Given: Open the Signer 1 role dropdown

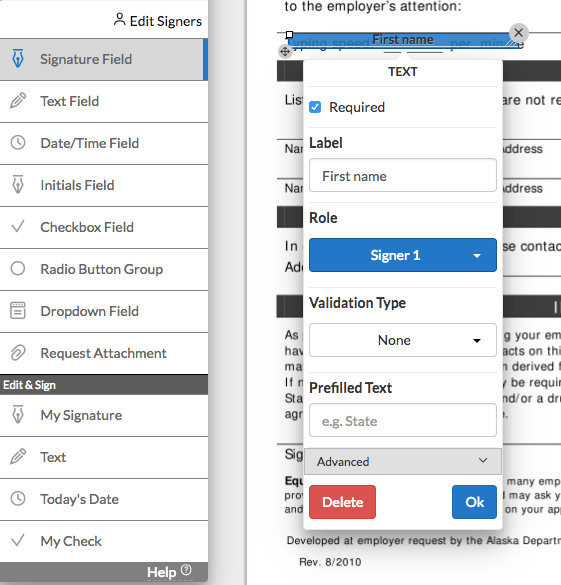Looking at the screenshot, I should [403, 255].
